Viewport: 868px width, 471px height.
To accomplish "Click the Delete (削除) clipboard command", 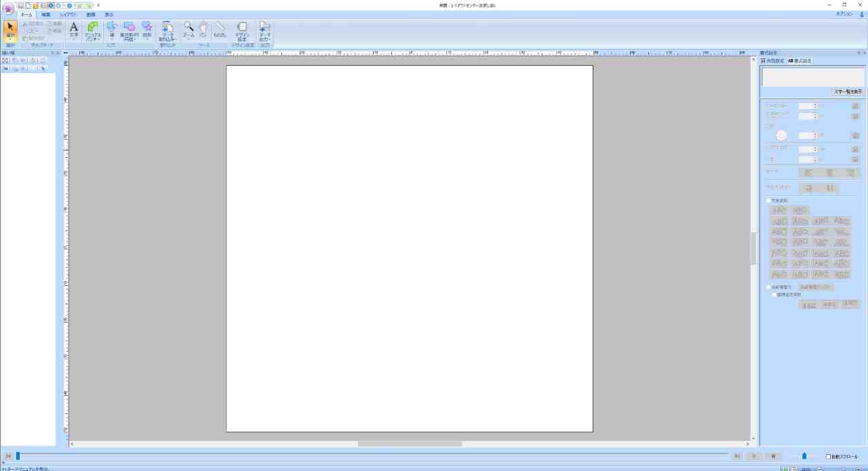I will 54,31.
